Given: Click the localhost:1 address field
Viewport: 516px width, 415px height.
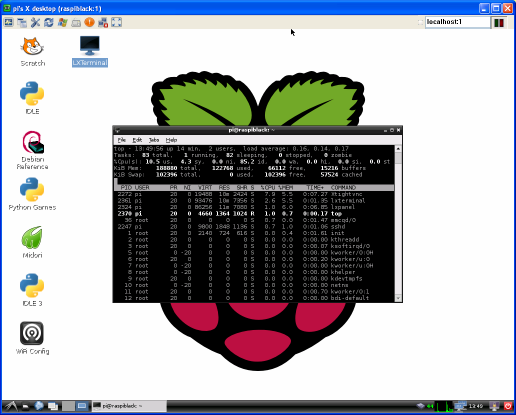Looking at the screenshot, I should pyautogui.click(x=457, y=22).
